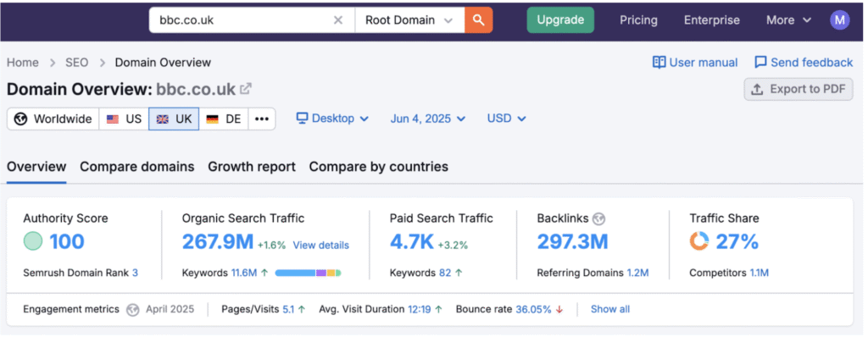The width and height of the screenshot is (868, 337).
Task: Click Pages/Visits 5.1 value
Action: 288,309
